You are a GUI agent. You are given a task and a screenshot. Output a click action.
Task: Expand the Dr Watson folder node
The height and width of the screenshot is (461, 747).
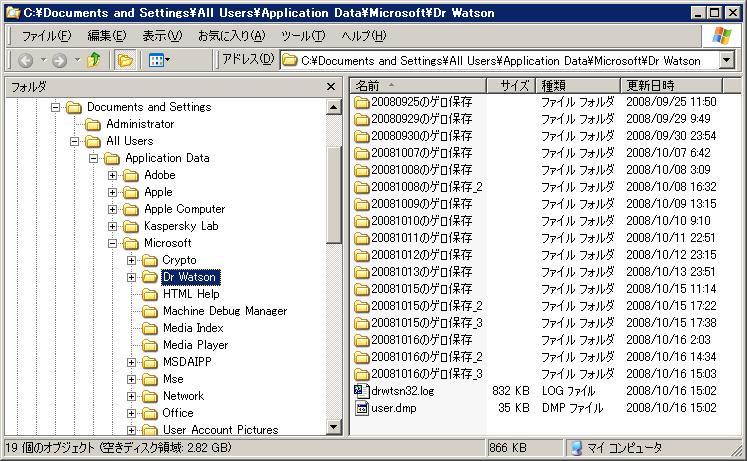pyautogui.click(x=131, y=277)
